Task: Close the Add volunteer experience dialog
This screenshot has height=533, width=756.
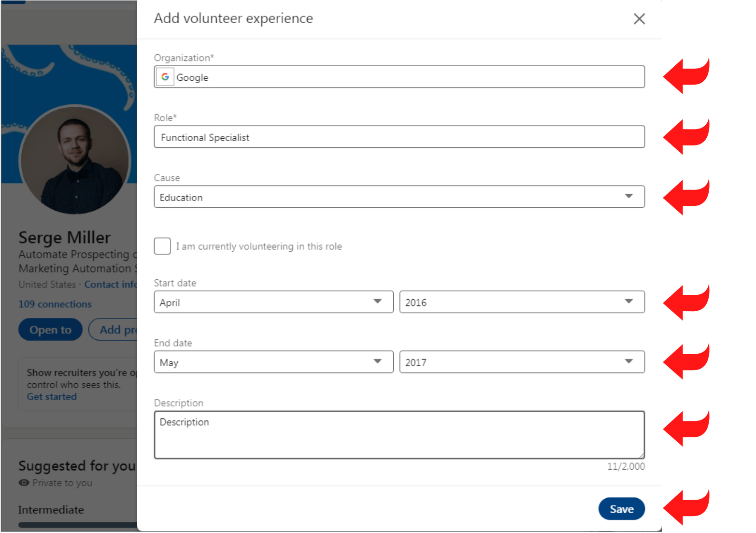Action: 639,18
